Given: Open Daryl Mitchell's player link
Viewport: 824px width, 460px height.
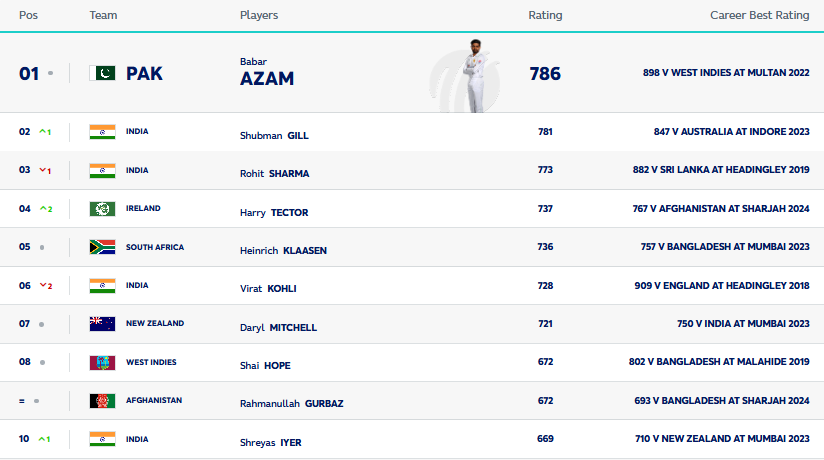Looking at the screenshot, I should (278, 327).
